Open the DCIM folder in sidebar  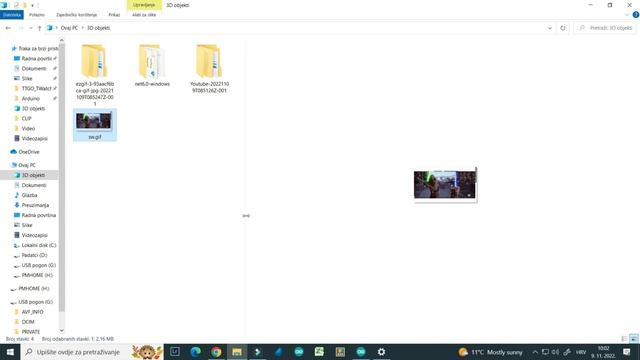[28, 322]
